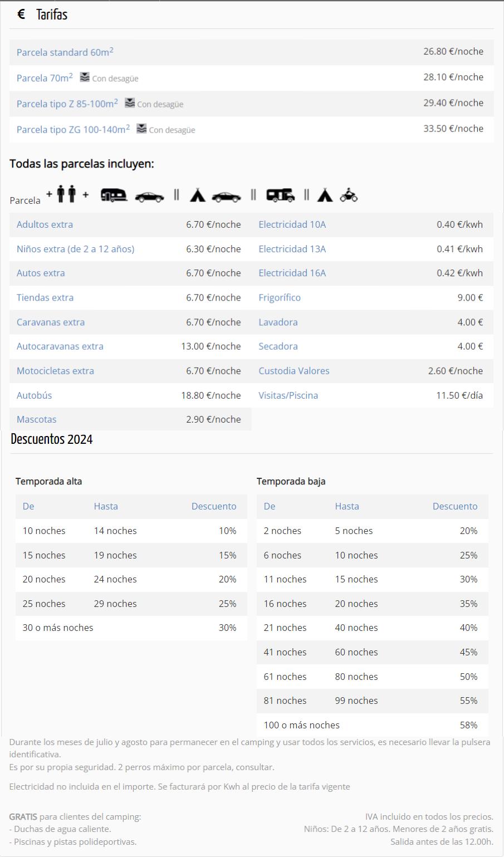This screenshot has height=857, width=504.
Task: Select the Electricidad 16A entry
Action: 292,273
